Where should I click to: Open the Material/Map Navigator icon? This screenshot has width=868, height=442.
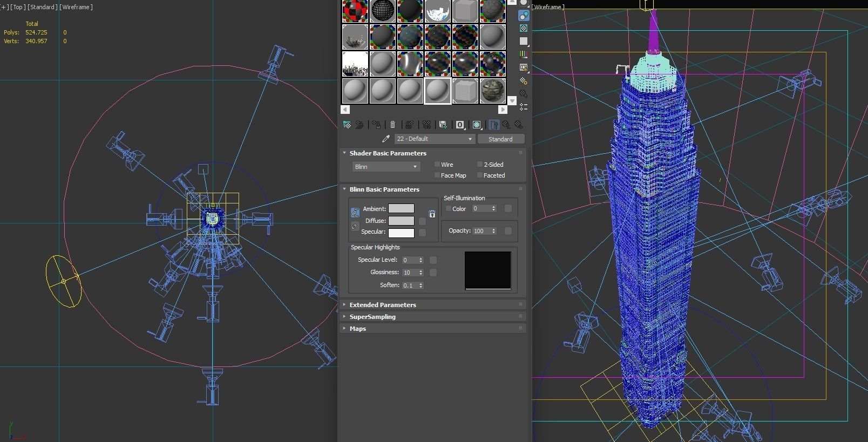524,107
